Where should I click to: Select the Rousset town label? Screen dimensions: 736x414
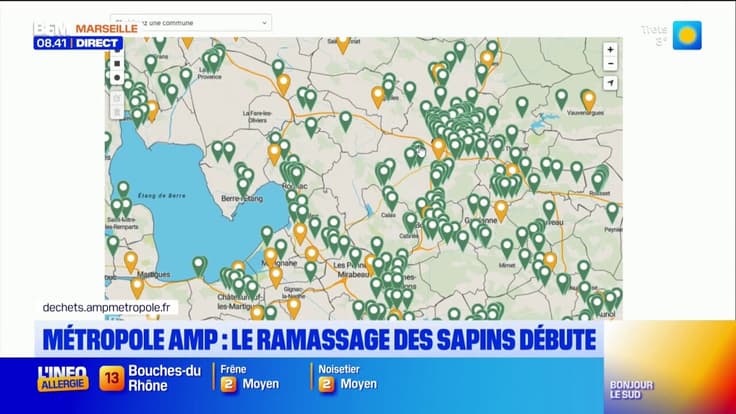(x=599, y=193)
